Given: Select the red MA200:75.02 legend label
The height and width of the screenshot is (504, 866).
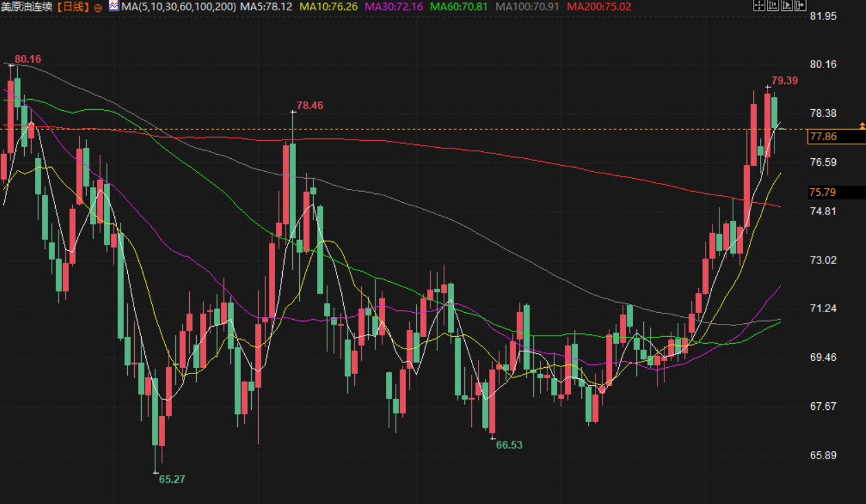Looking at the screenshot, I should [599, 6].
